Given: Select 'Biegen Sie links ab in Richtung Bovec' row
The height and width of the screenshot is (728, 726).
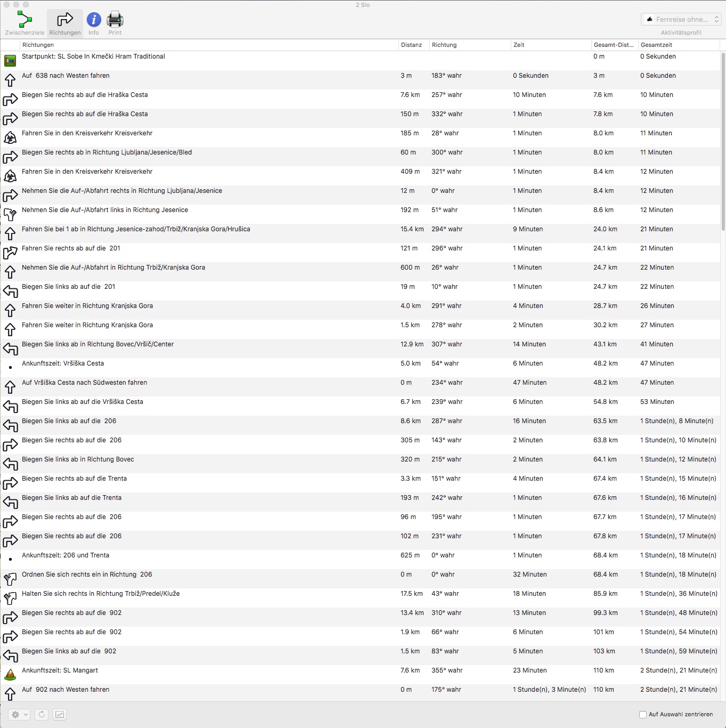Looking at the screenshot, I should (78, 459).
